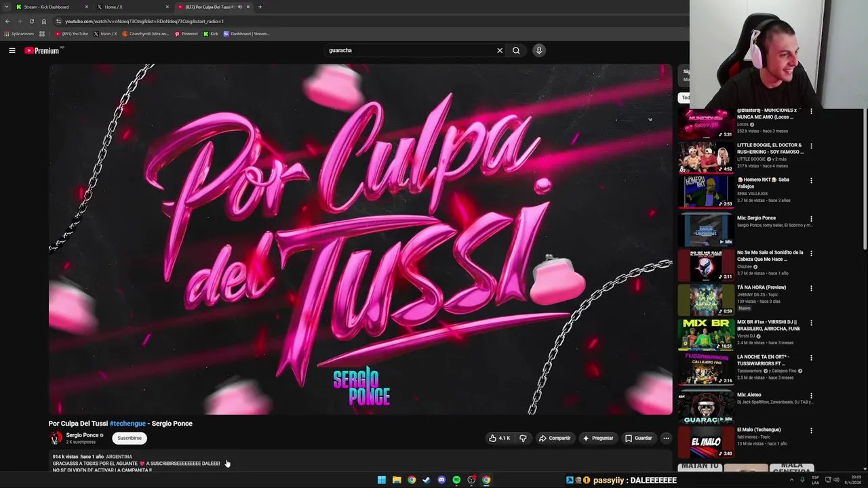Go forward with browser forward arrow
The image size is (868, 488).
point(20,21)
